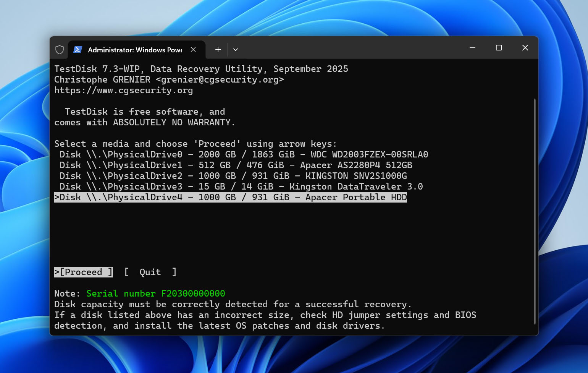
Task: Click PhysicalDrive1 Apacer AS2280P4 row
Action: click(236, 165)
